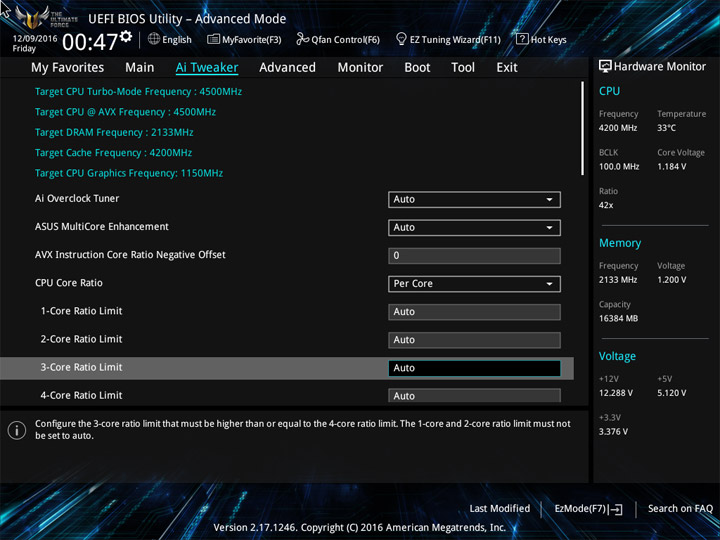Click Target Cache Frequency text
The image size is (720, 540).
click(x=113, y=153)
